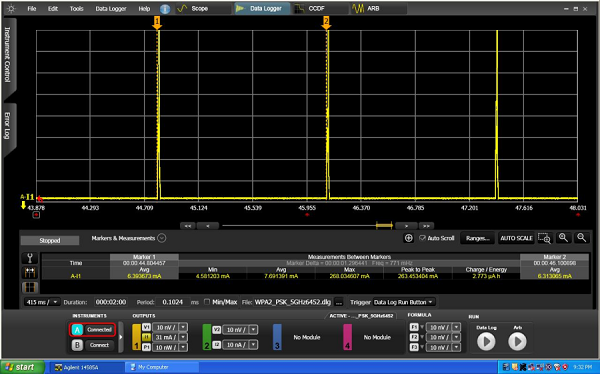Image resolution: width=600 pixels, height=374 pixels.
Task: Enable the Min/Max checkbox
Action: tap(207, 302)
